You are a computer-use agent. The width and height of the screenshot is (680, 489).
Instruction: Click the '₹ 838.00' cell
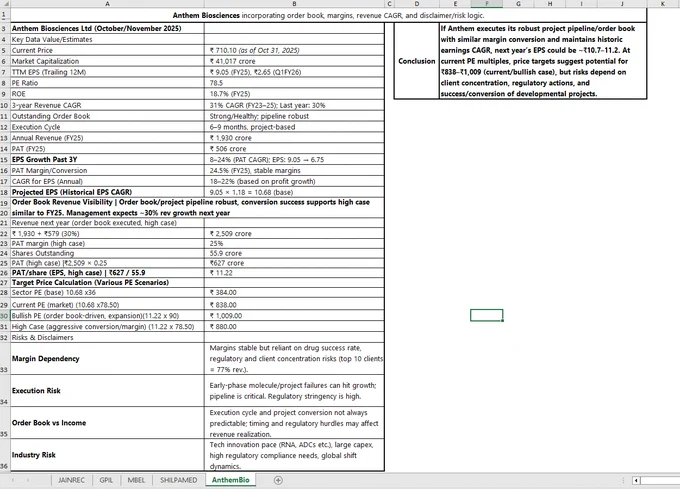pos(294,305)
